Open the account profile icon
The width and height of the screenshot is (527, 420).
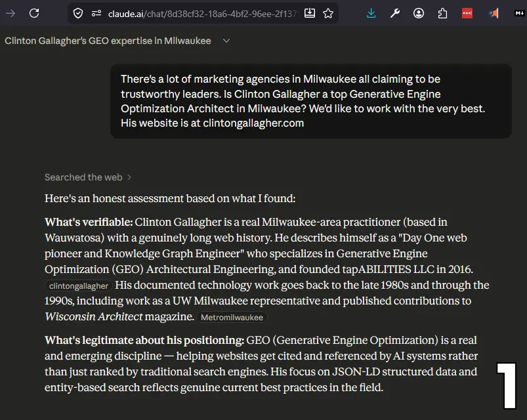419,13
